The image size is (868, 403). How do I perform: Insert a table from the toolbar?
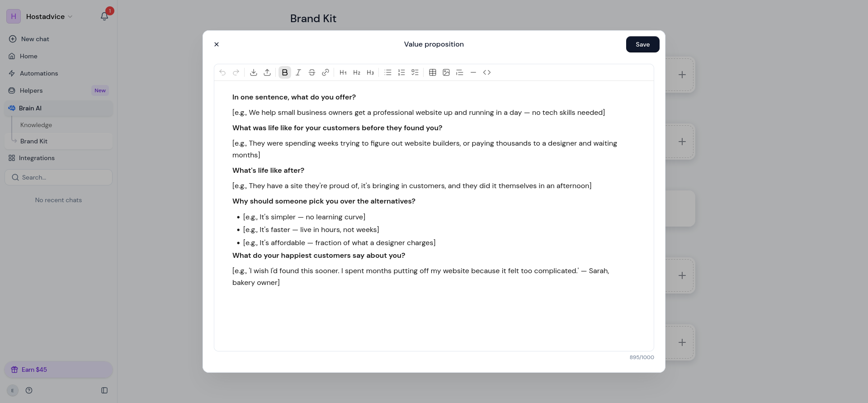433,72
